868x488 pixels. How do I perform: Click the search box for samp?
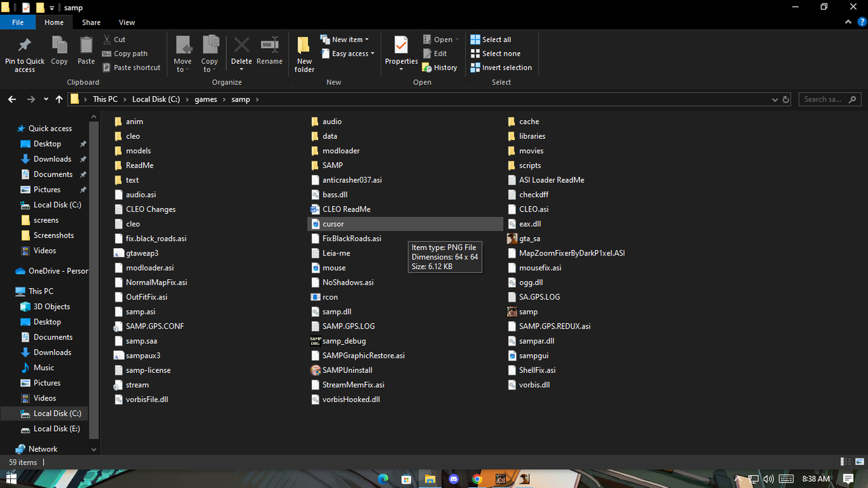coord(830,99)
